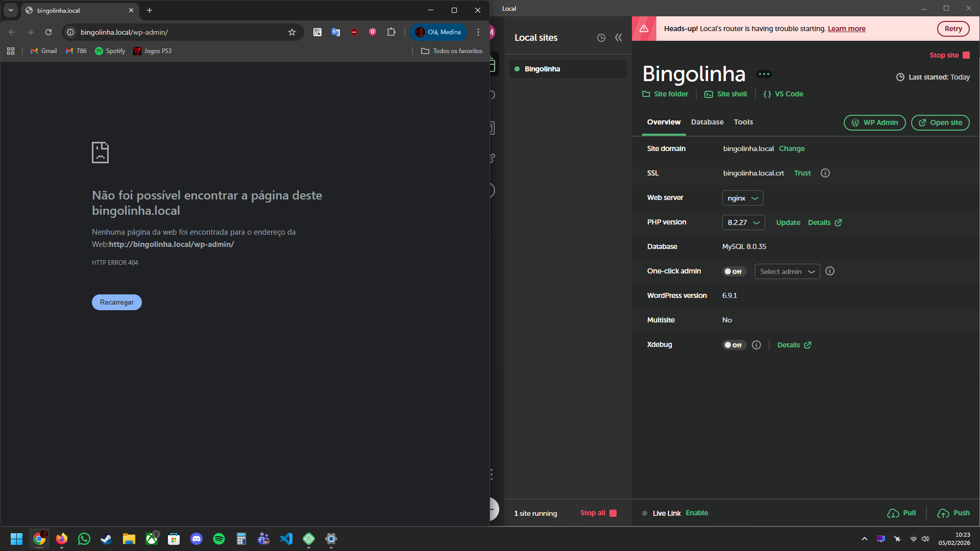Image resolution: width=980 pixels, height=551 pixels.
Task: Open site in VS Code
Action: coord(783,94)
